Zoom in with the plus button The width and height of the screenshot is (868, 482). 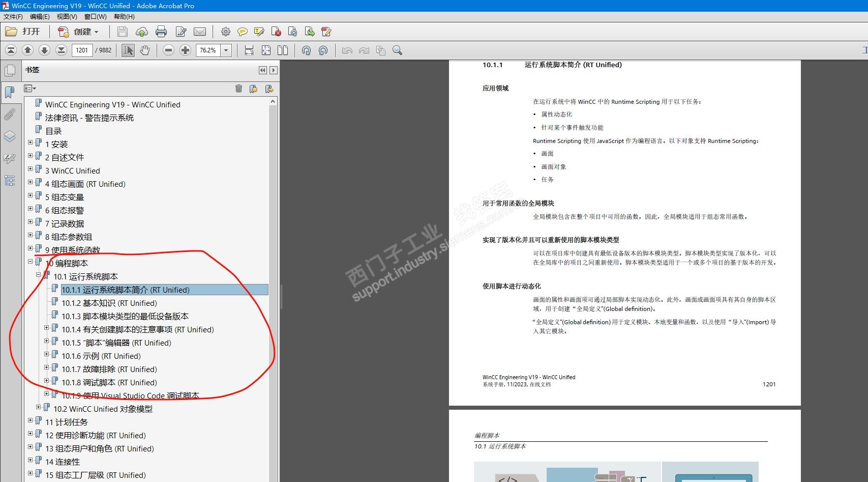[x=186, y=50]
